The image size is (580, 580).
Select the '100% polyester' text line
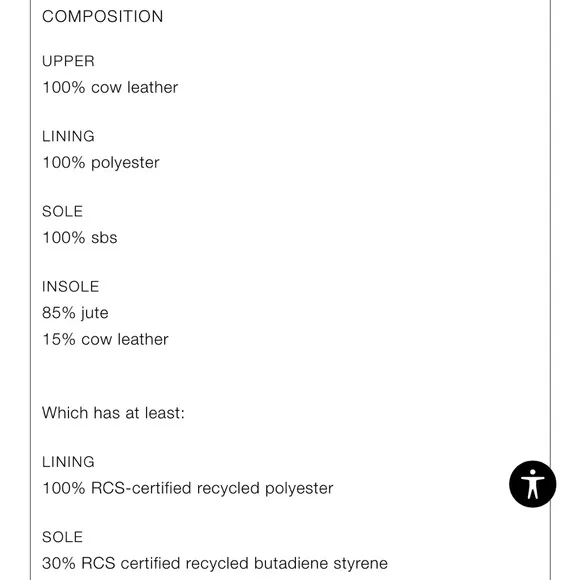pos(101,163)
